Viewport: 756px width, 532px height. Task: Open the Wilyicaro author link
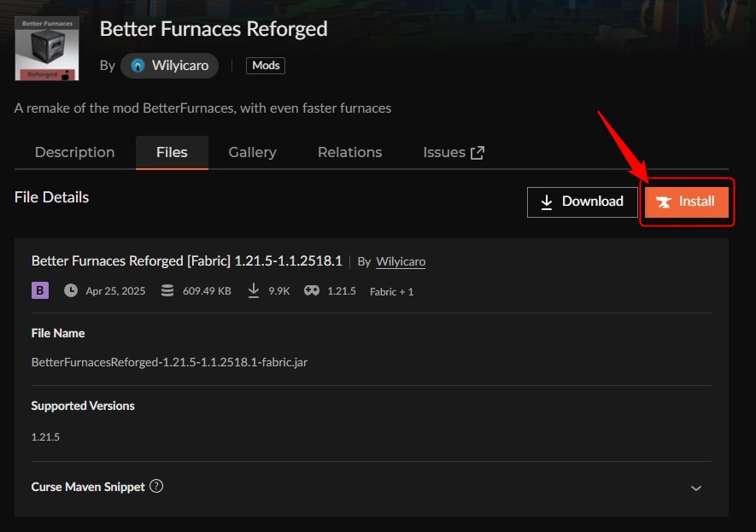[401, 261]
